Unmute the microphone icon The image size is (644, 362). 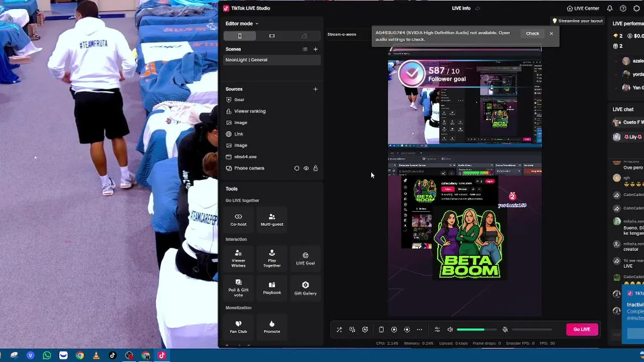coord(505,330)
